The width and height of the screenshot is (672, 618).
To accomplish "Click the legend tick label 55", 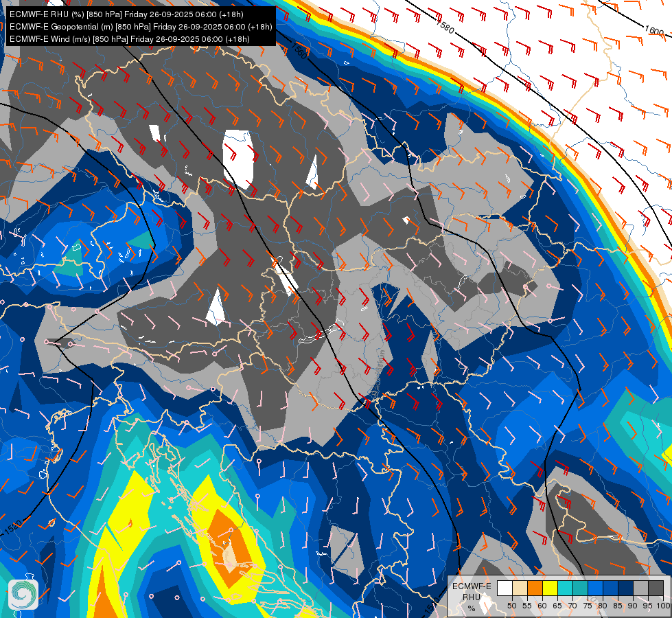I will tap(527, 606).
